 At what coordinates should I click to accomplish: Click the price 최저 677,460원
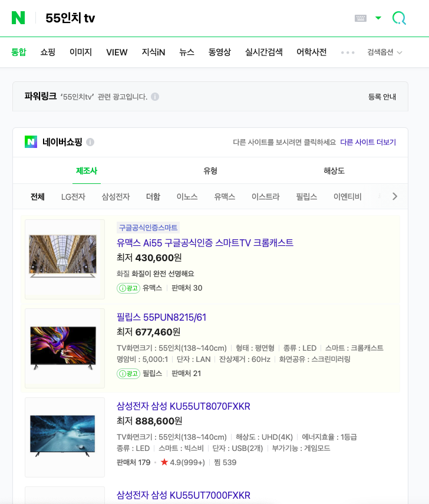point(148,332)
